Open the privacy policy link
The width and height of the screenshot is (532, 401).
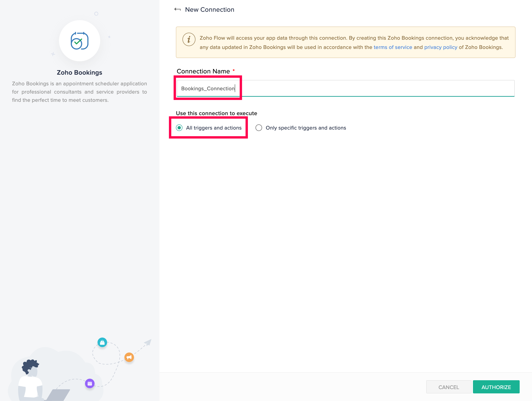(441, 47)
